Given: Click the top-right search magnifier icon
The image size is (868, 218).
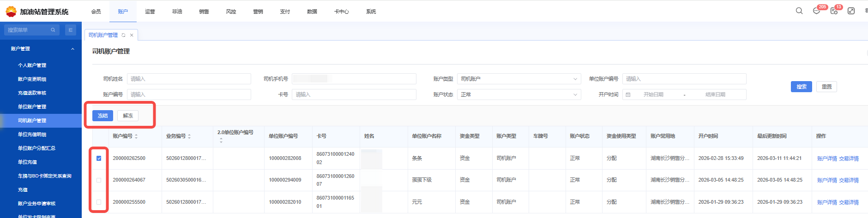Looking at the screenshot, I should 799,11.
